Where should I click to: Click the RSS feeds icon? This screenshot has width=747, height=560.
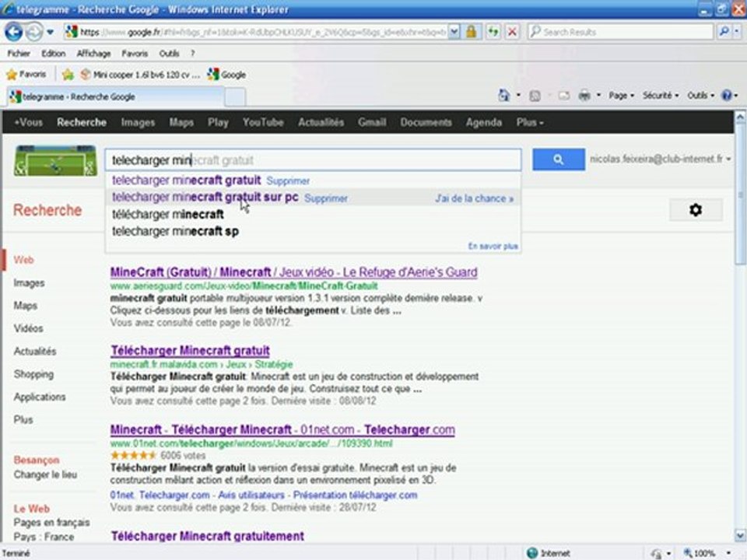point(535,96)
